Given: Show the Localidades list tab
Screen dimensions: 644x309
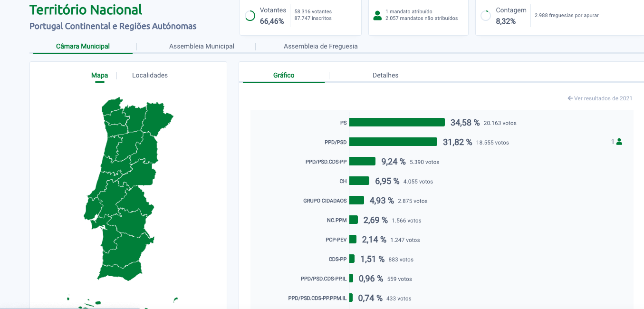Looking at the screenshot, I should (x=150, y=75).
